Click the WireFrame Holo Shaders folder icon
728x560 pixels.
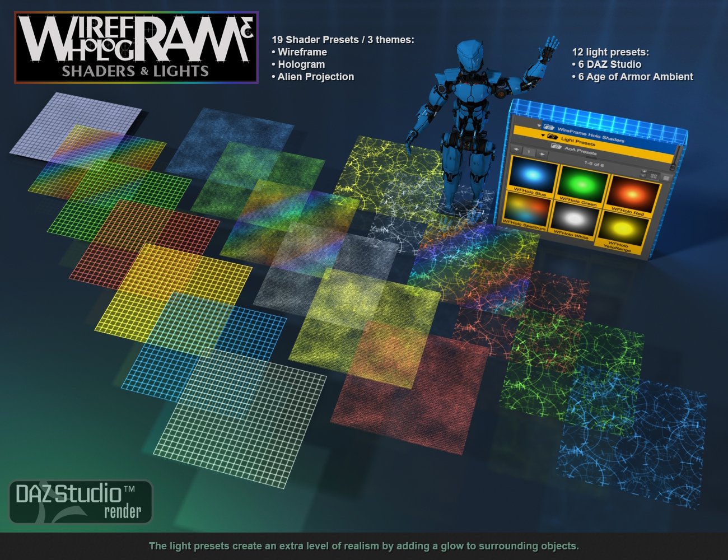pos(550,127)
